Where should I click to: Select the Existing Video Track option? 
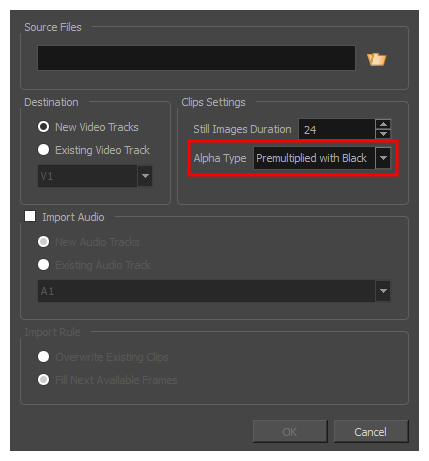(x=43, y=150)
